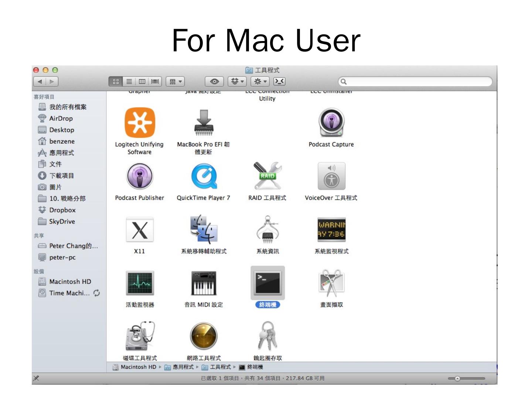
Task: Click the Time Machine sync icon
Action: click(97, 293)
